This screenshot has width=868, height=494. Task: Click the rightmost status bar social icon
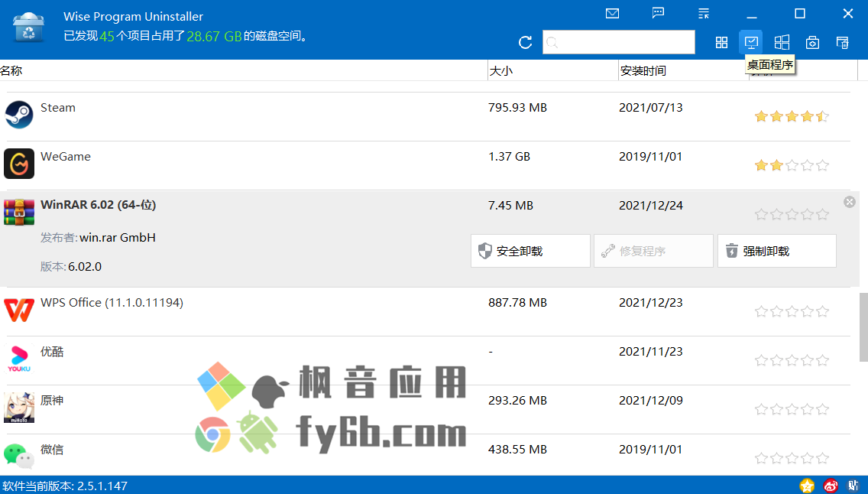pos(853,486)
